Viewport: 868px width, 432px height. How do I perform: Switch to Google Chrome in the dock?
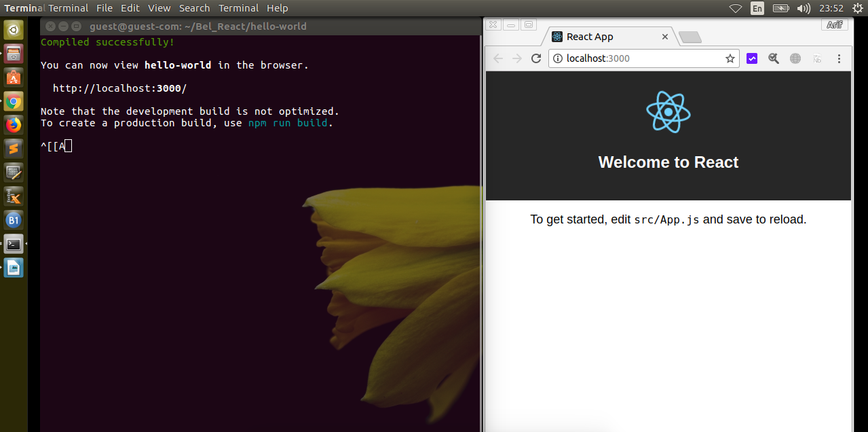[x=14, y=101]
